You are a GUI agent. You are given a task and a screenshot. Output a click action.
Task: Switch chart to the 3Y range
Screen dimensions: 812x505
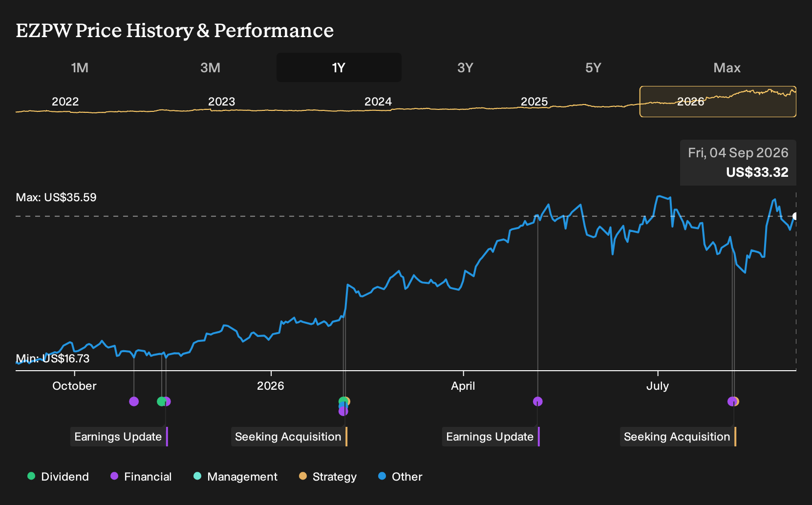point(465,67)
